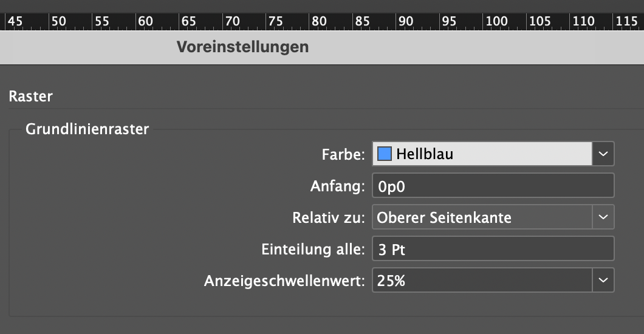Click the light blue color swatch square
Screen dimensions: 644x334
pyautogui.click(x=385, y=154)
